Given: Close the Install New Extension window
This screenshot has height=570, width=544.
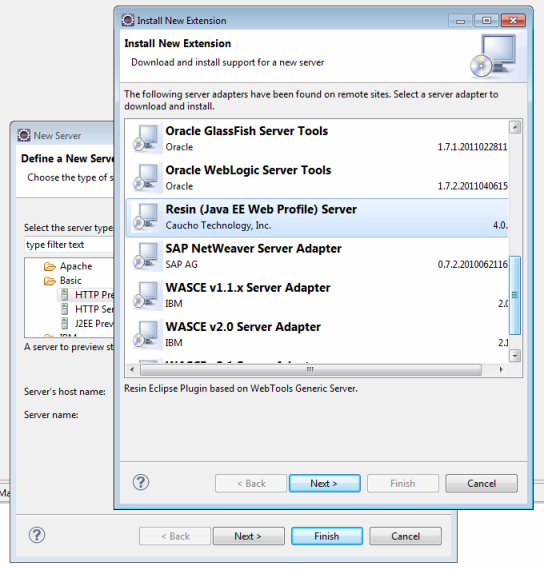Looking at the screenshot, I should [x=513, y=21].
